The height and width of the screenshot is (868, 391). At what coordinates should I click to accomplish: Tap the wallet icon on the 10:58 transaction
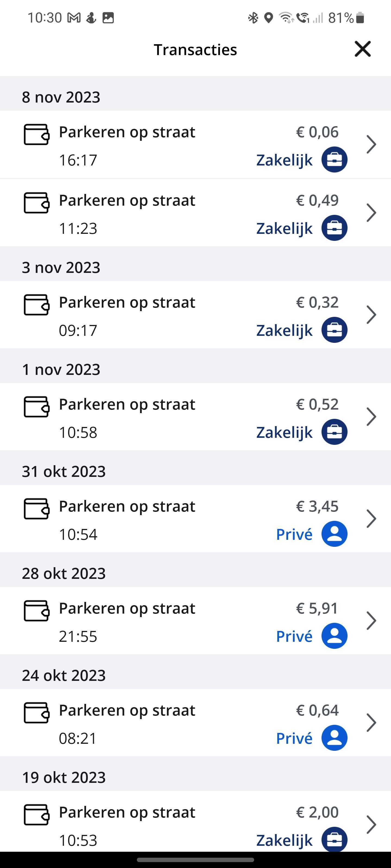click(x=36, y=407)
